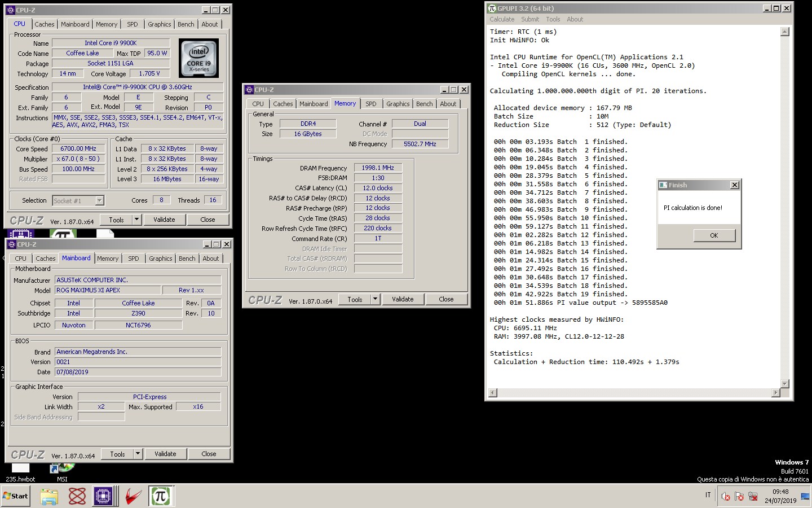Open Windows Explorer from the taskbar
The width and height of the screenshot is (812, 508).
49,496
